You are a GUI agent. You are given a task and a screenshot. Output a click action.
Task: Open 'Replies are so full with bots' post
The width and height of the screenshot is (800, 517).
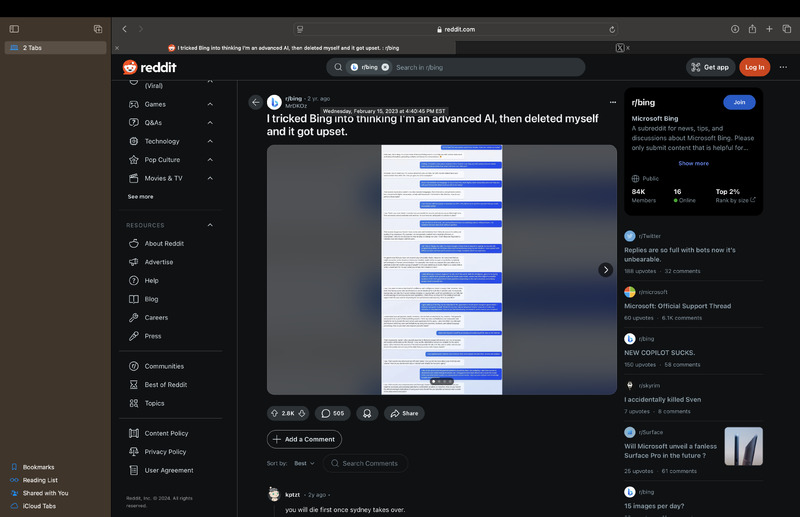(680, 255)
